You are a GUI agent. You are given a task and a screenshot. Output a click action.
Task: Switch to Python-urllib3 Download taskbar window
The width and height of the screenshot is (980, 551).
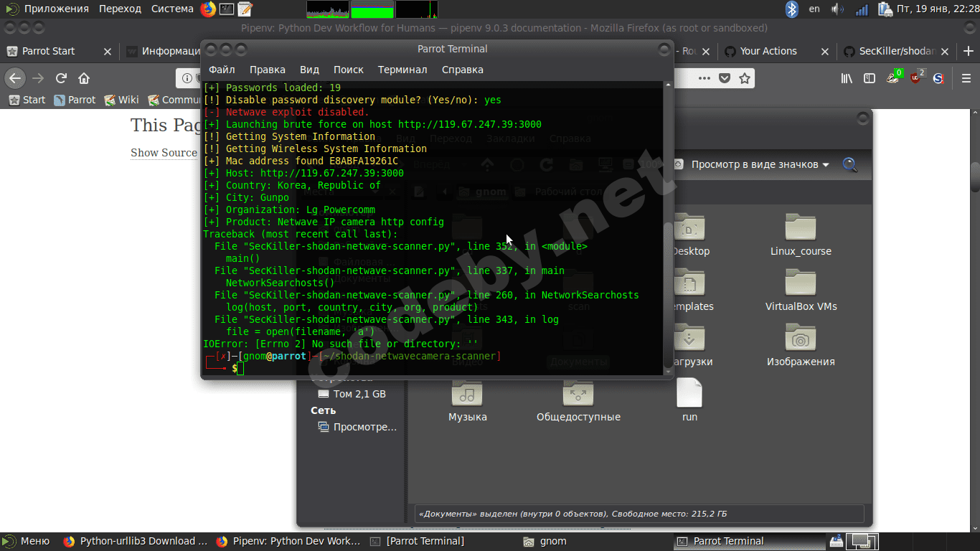135,541
